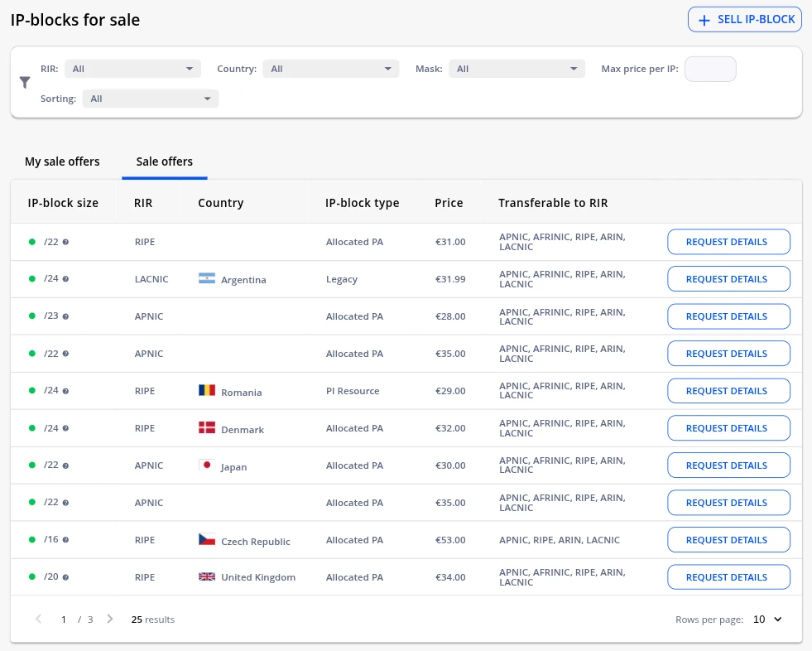812x651 pixels.
Task: Open the Sorting dropdown
Action: pos(150,98)
